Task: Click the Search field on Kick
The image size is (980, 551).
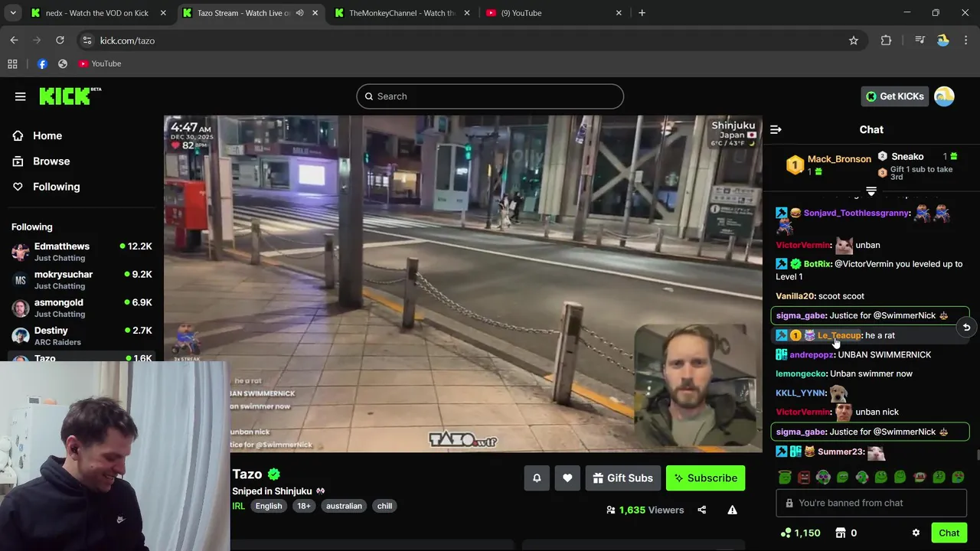Action: click(490, 96)
